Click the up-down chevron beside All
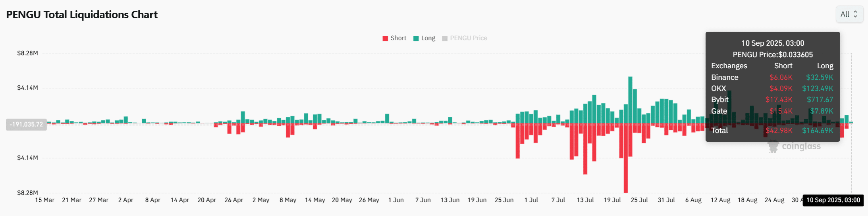This screenshot has width=868, height=216. 855,14
